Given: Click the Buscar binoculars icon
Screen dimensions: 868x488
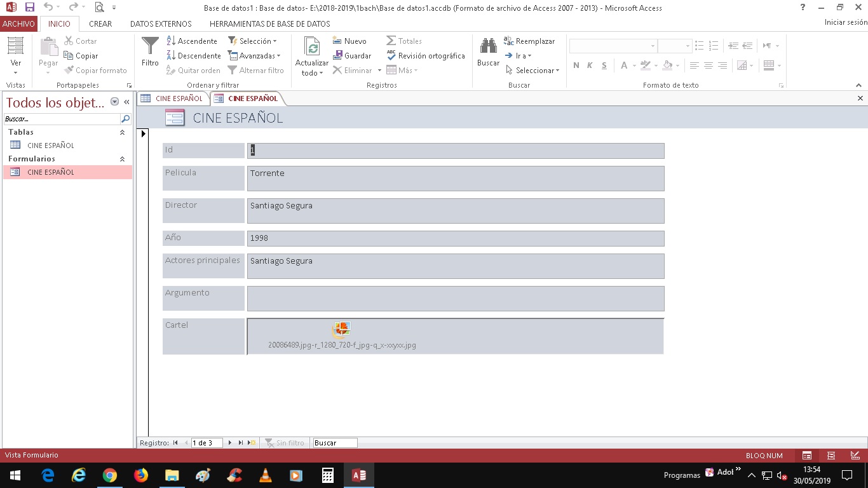Looking at the screenshot, I should pyautogui.click(x=488, y=46).
